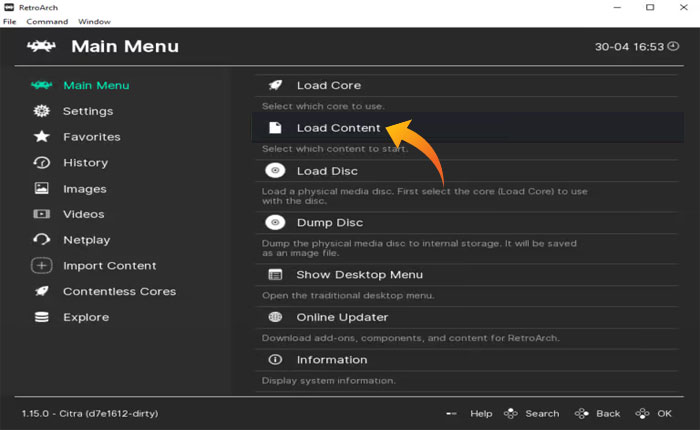Click the Explore database icon
The width and height of the screenshot is (700, 430).
pyautogui.click(x=42, y=317)
